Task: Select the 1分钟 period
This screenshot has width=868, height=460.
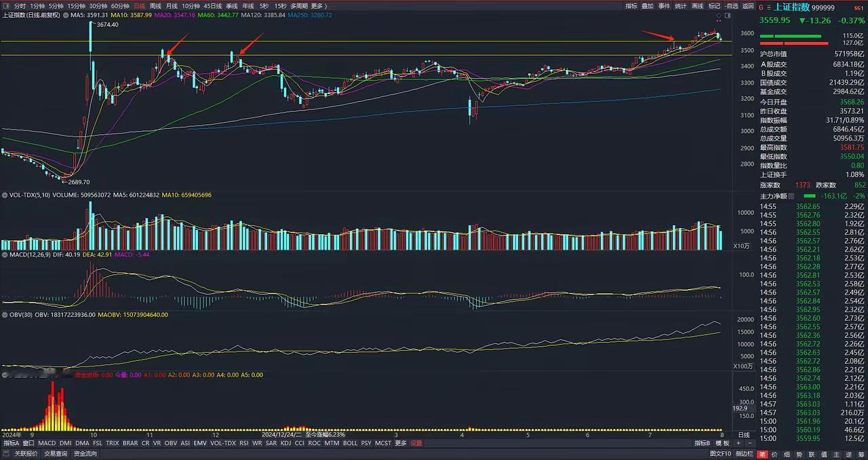Action: click(37, 5)
